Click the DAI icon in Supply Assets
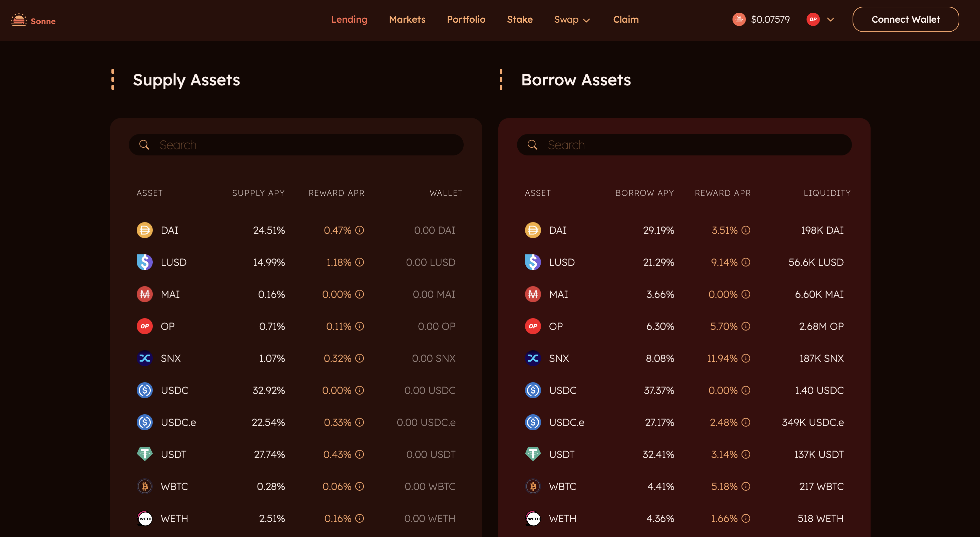Screen dimensions: 980x537 [144, 230]
